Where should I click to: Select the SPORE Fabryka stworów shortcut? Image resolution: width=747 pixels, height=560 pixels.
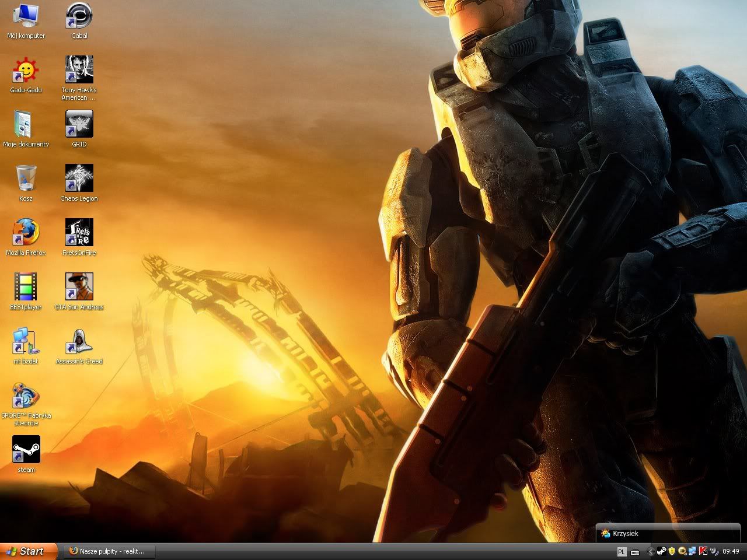(x=26, y=404)
